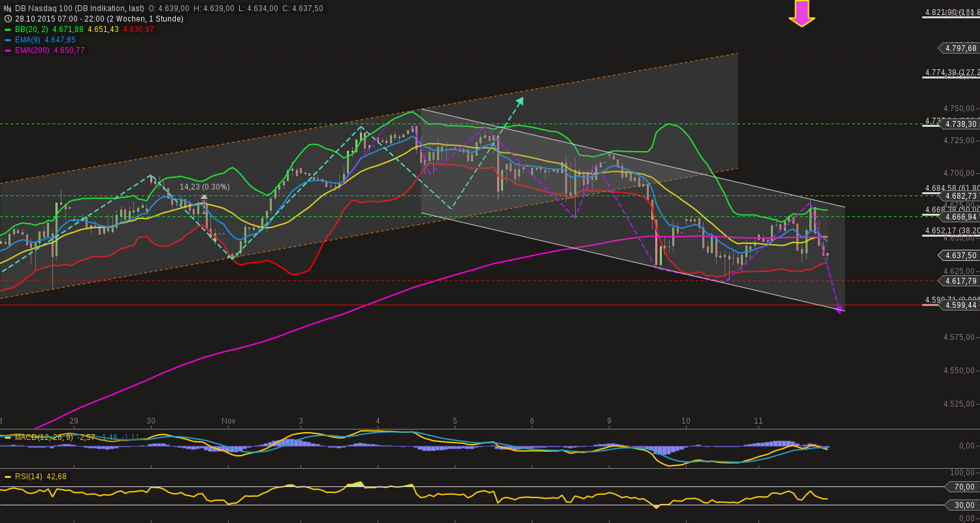Select the EMA(9) indicator label

[28, 40]
